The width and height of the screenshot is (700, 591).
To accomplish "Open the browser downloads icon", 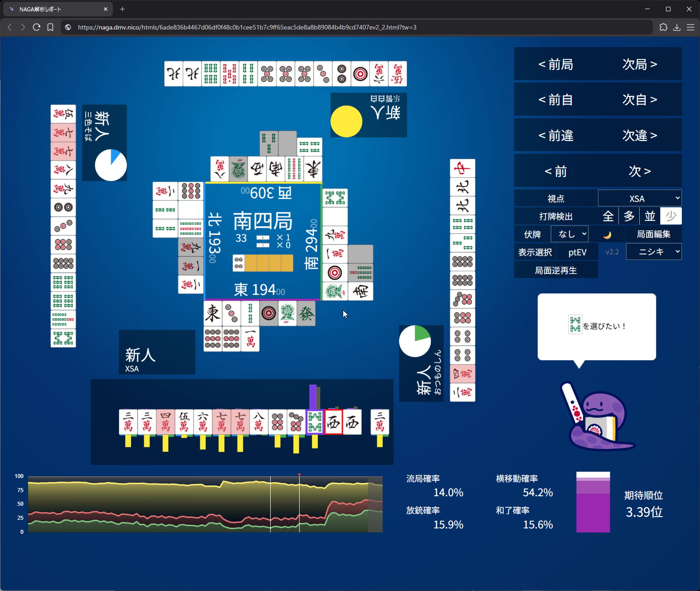I will click(x=677, y=27).
